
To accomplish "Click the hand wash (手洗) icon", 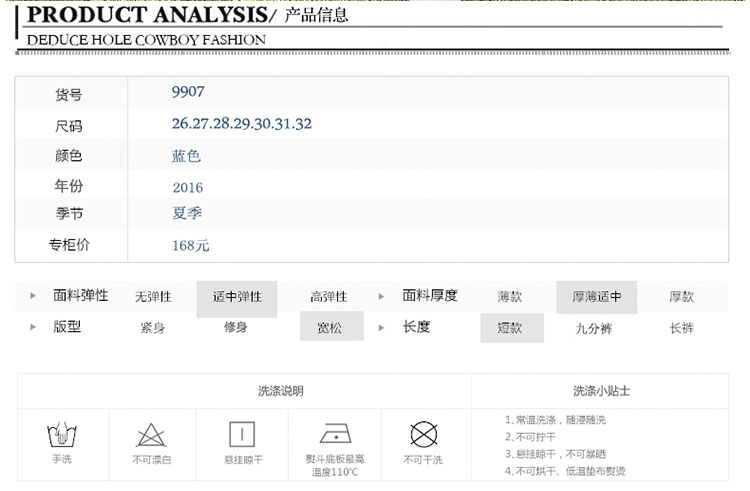I will coord(62,435).
